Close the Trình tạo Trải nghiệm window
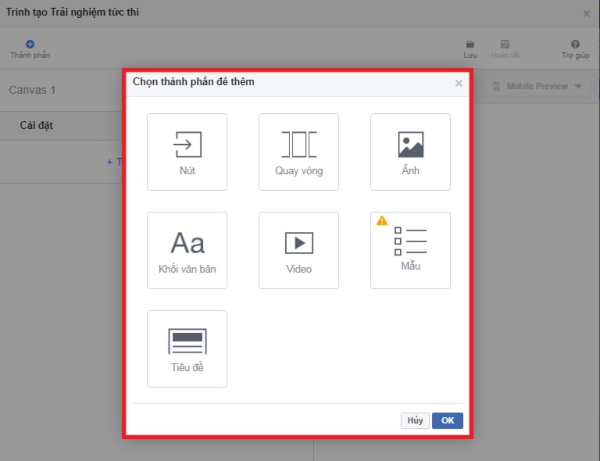The width and height of the screenshot is (600, 461). click(586, 14)
